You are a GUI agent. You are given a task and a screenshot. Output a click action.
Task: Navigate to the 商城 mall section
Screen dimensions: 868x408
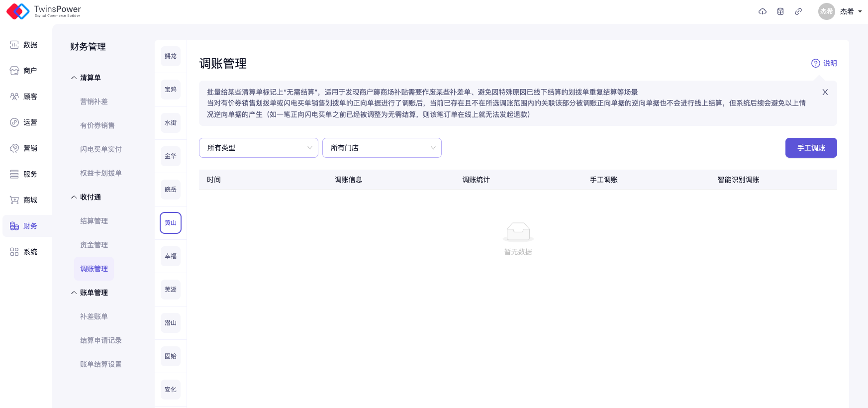24,200
